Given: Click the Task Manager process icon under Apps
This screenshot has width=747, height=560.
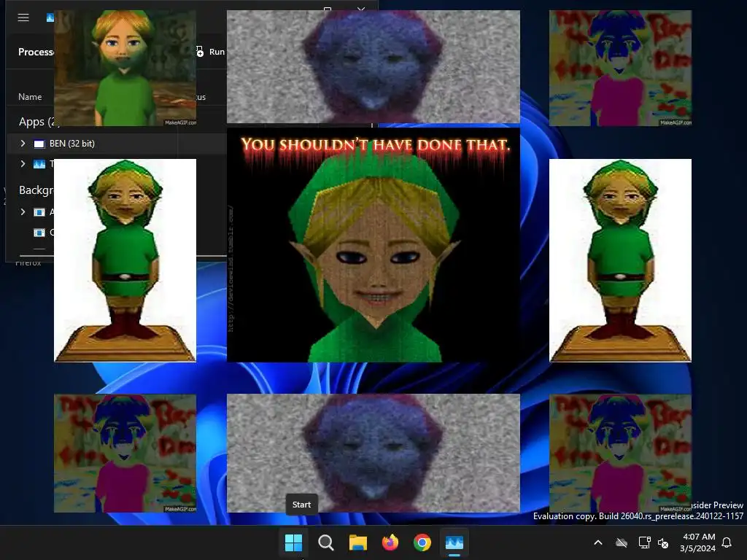Looking at the screenshot, I should click(39, 164).
